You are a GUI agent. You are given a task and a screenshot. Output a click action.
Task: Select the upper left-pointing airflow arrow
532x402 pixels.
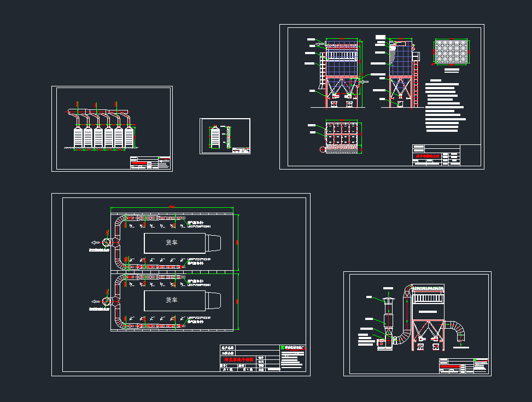96,242
